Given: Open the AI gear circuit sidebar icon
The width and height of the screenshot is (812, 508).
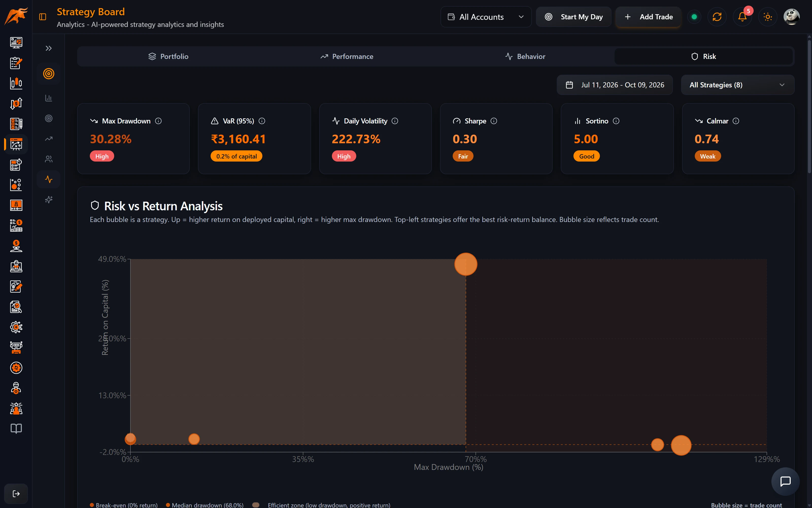Looking at the screenshot, I should coord(16,327).
